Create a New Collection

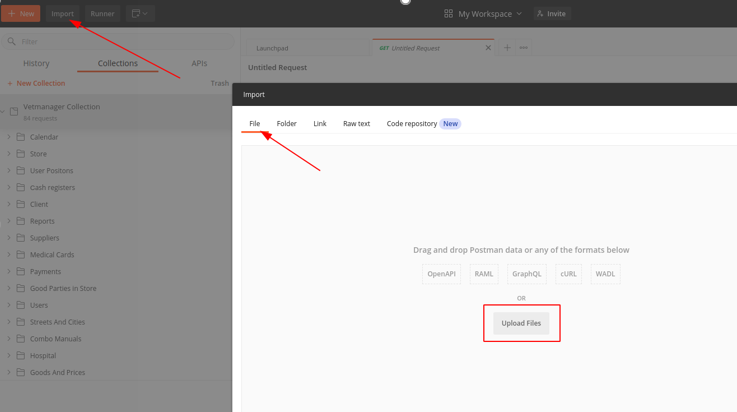click(x=36, y=83)
